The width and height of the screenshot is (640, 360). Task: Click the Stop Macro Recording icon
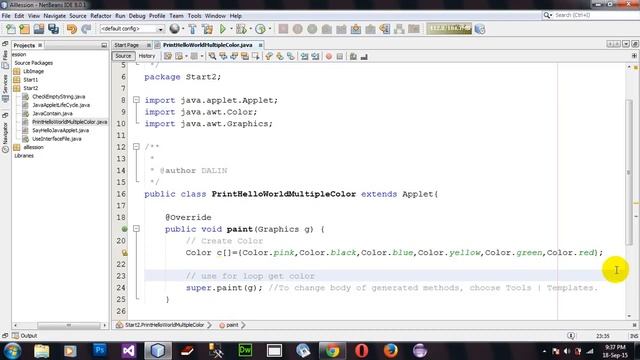tap(340, 56)
